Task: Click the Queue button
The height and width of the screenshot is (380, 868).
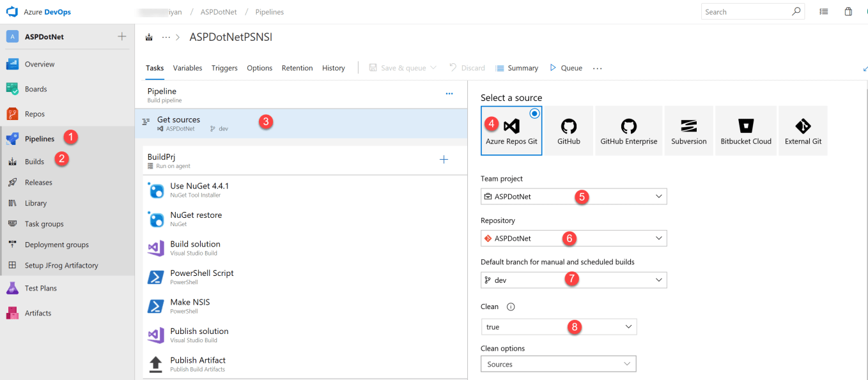Action: pos(566,68)
